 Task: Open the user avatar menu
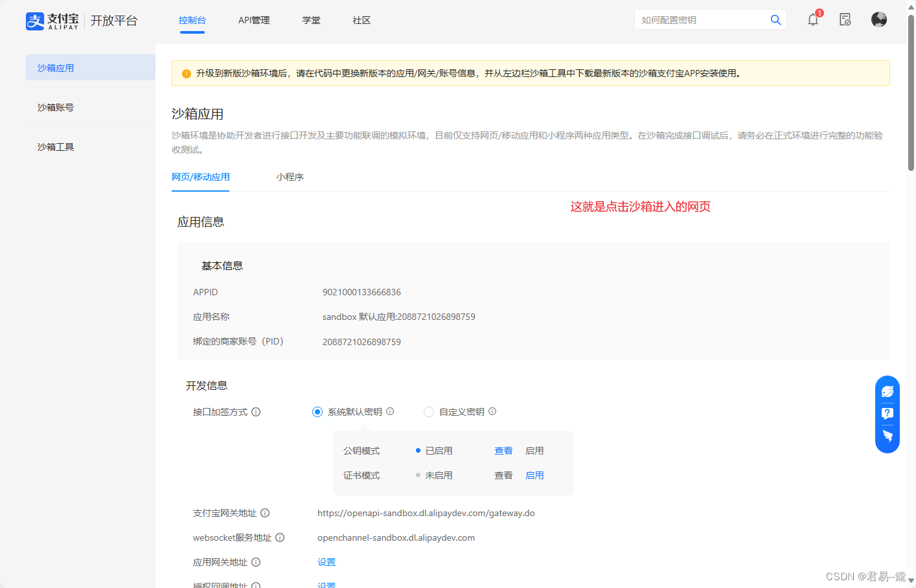pos(879,19)
